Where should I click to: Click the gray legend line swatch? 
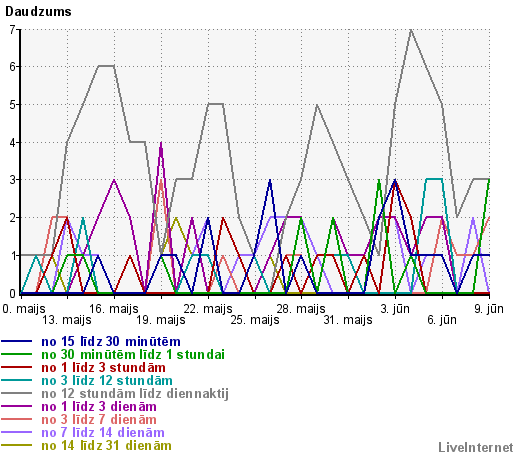click(x=17, y=394)
